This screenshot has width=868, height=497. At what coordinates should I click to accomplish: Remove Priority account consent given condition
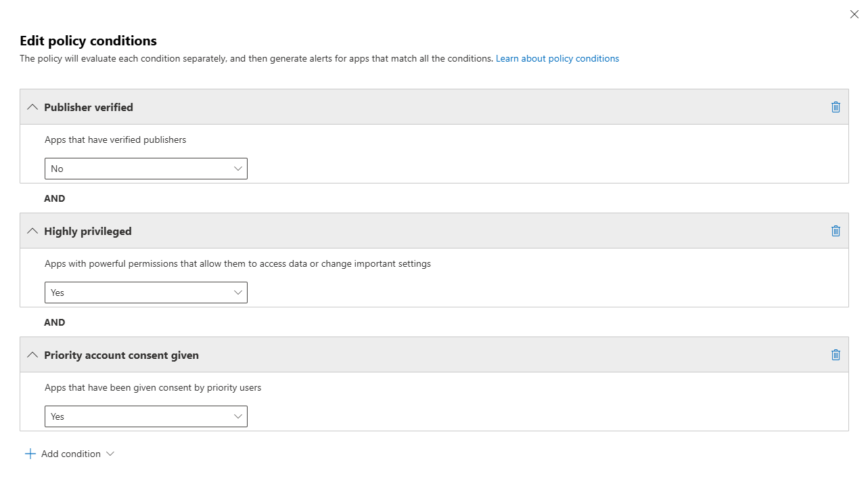[836, 355]
